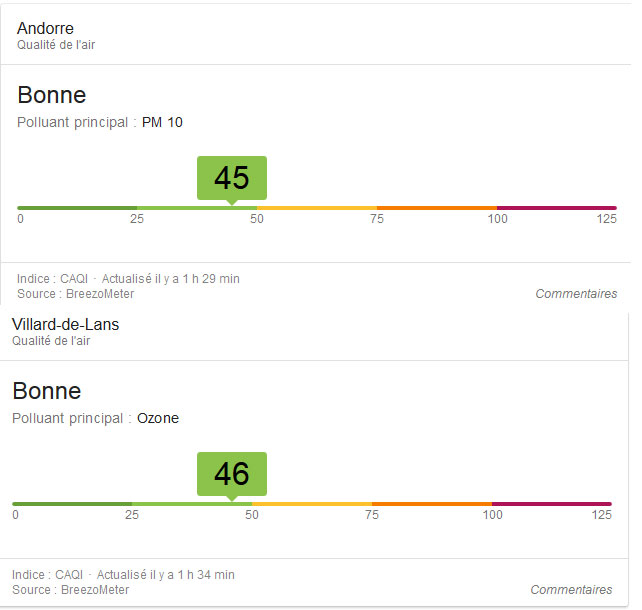Click the 100 scale label on Villard-de-Lans bar
Viewport: 642px width, 610px height.
click(x=493, y=515)
